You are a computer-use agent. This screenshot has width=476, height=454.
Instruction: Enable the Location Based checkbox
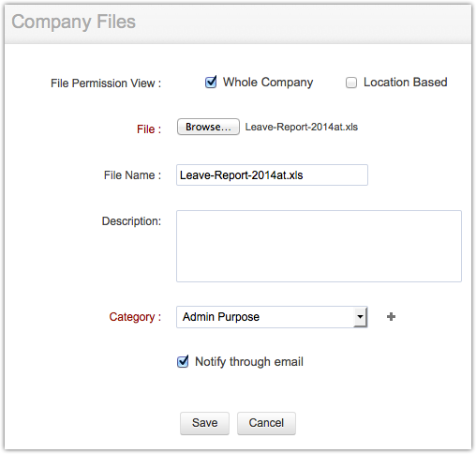tap(351, 83)
